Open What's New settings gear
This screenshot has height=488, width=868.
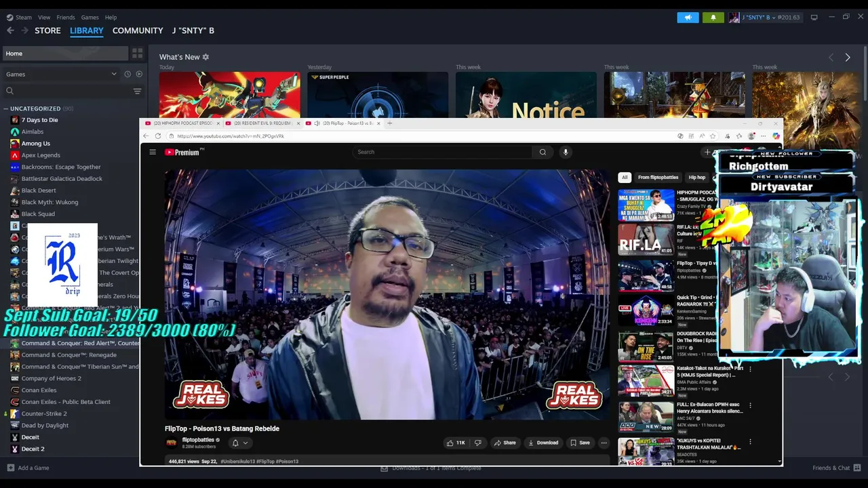[x=205, y=57]
